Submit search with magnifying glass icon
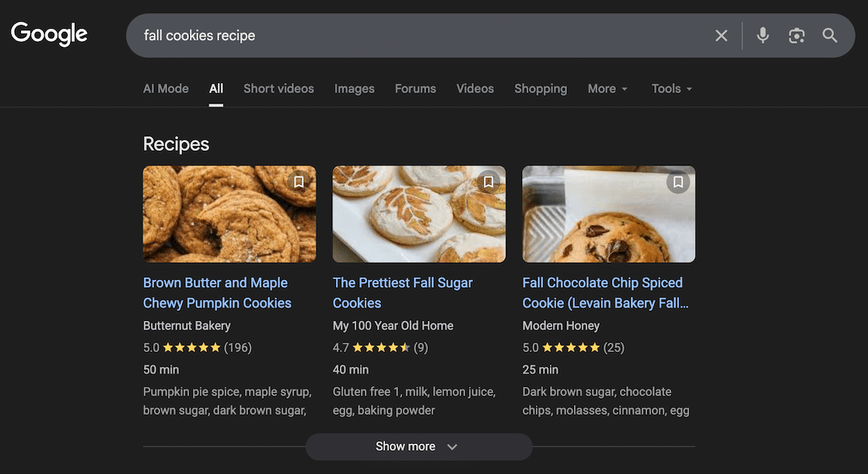The height and width of the screenshot is (474, 868). point(830,36)
